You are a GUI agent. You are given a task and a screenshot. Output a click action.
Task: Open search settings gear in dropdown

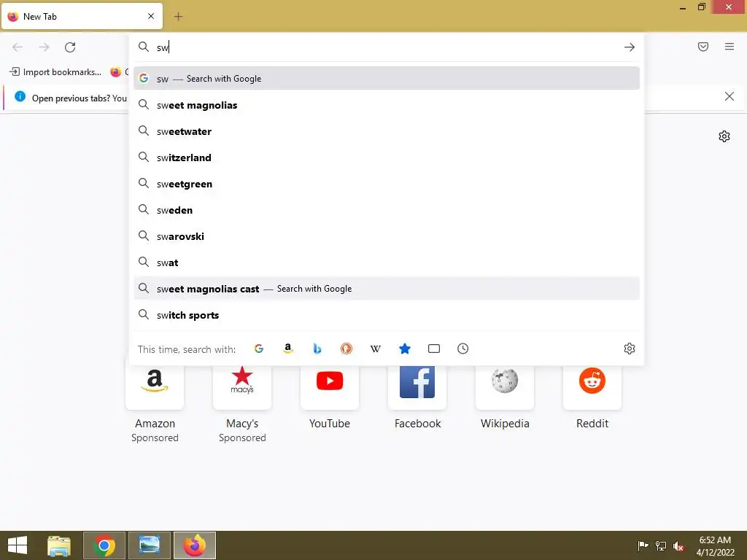pyautogui.click(x=630, y=349)
